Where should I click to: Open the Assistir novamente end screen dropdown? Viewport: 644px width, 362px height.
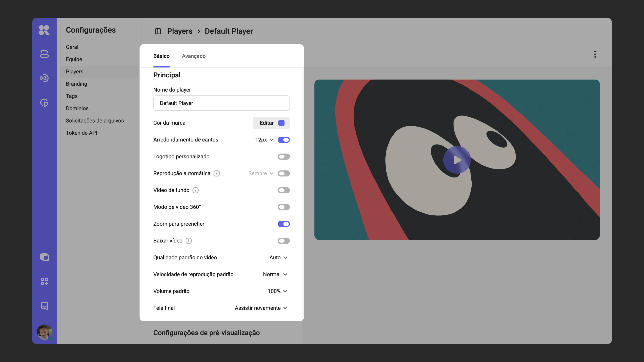coord(261,308)
